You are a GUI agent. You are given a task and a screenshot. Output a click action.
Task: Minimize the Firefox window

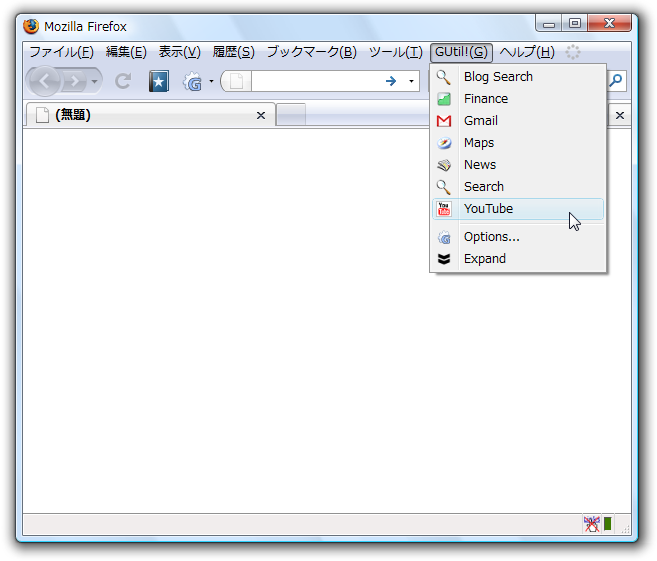click(x=549, y=24)
